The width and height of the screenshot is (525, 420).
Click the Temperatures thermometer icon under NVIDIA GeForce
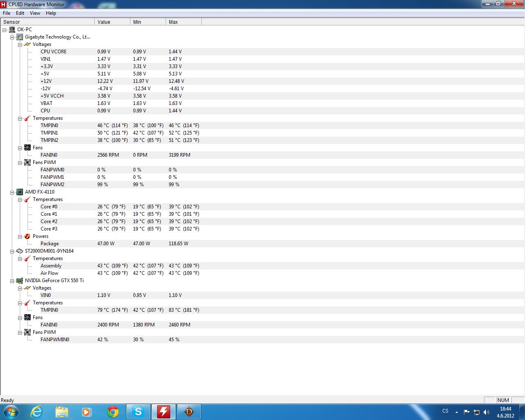[x=27, y=303]
